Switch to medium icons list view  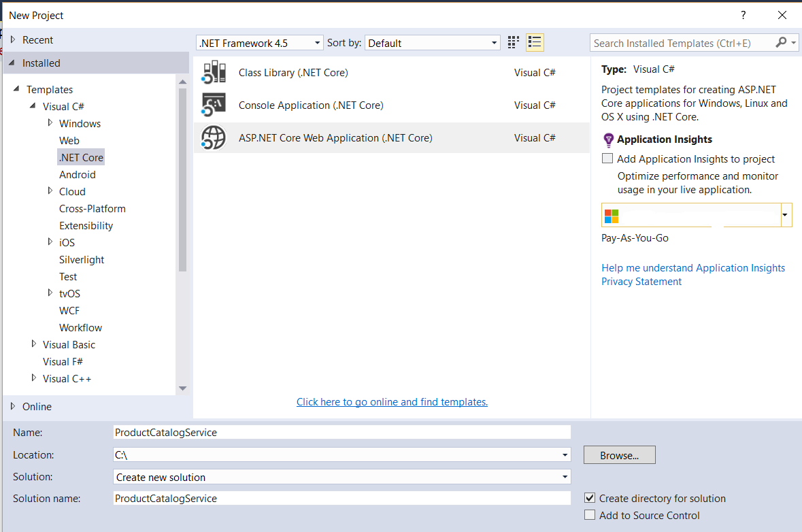point(535,42)
